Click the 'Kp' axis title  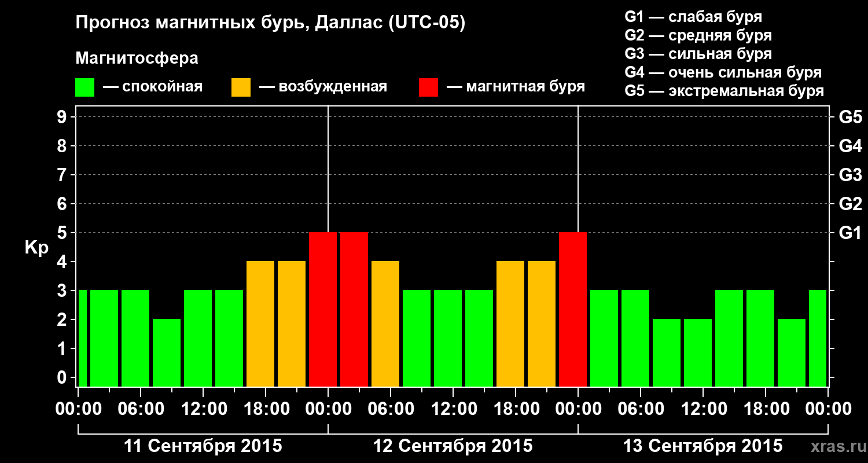point(36,248)
